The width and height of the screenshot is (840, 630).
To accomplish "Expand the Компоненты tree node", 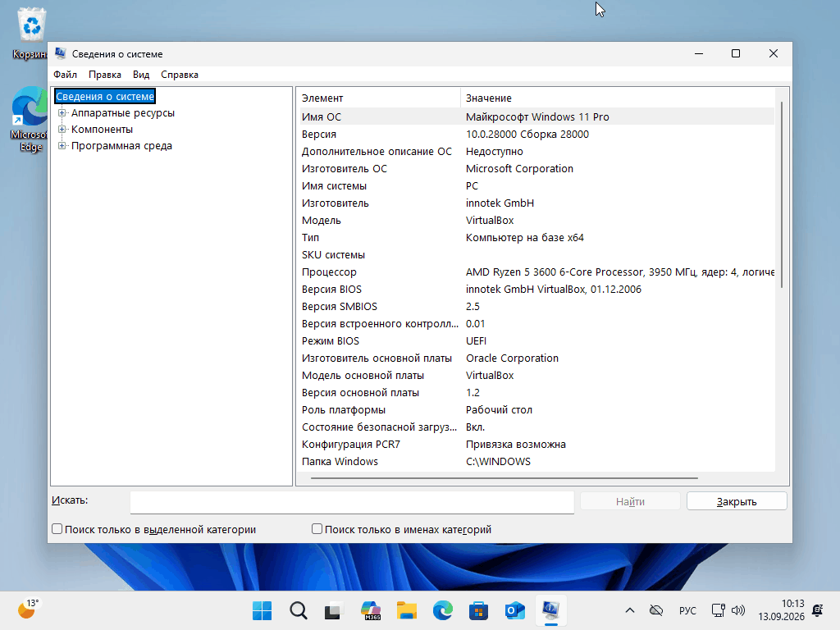I will [x=62, y=130].
